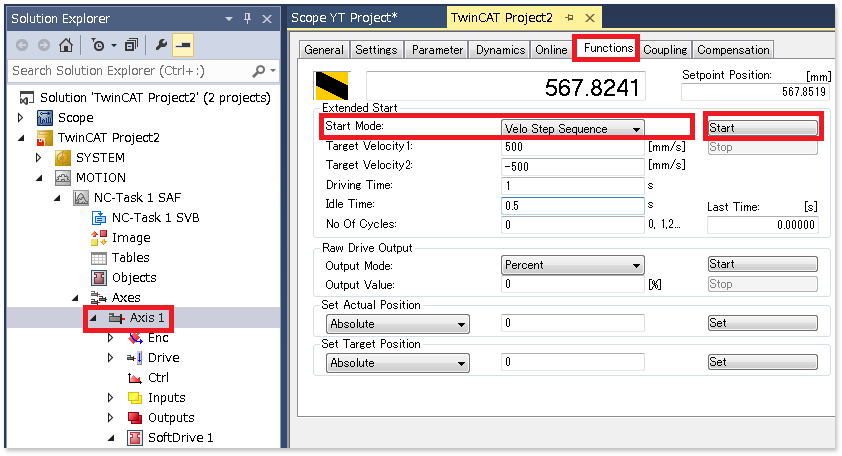The height and width of the screenshot is (456, 842).
Task: Click the Ctrl controller icon
Action: (x=135, y=378)
